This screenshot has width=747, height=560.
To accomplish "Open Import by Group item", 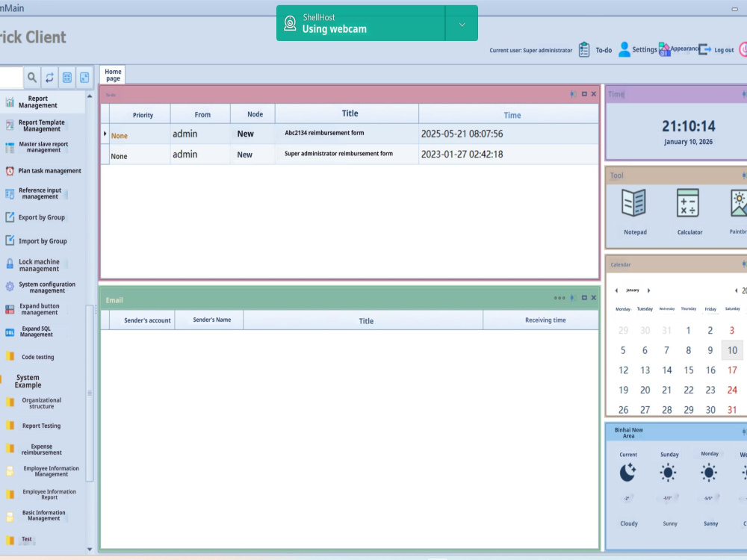I will 36,241.
